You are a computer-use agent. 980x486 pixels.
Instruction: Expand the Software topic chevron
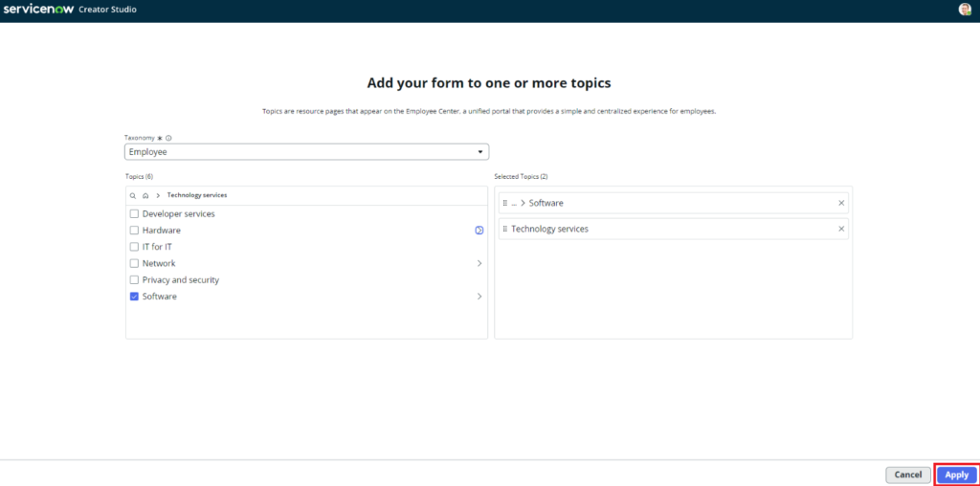click(x=479, y=297)
